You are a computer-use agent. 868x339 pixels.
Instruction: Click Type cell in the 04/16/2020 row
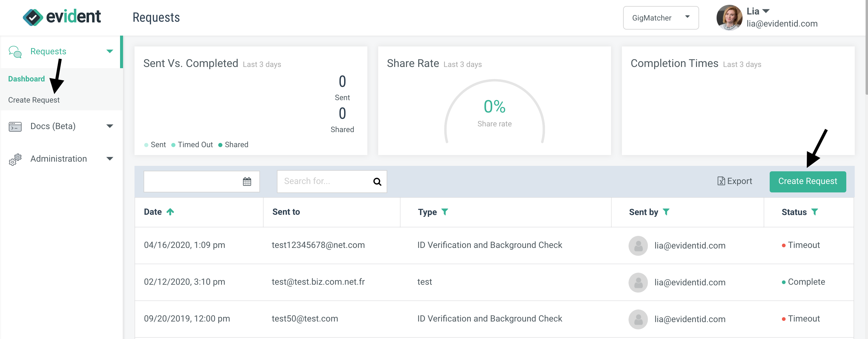[489, 245]
